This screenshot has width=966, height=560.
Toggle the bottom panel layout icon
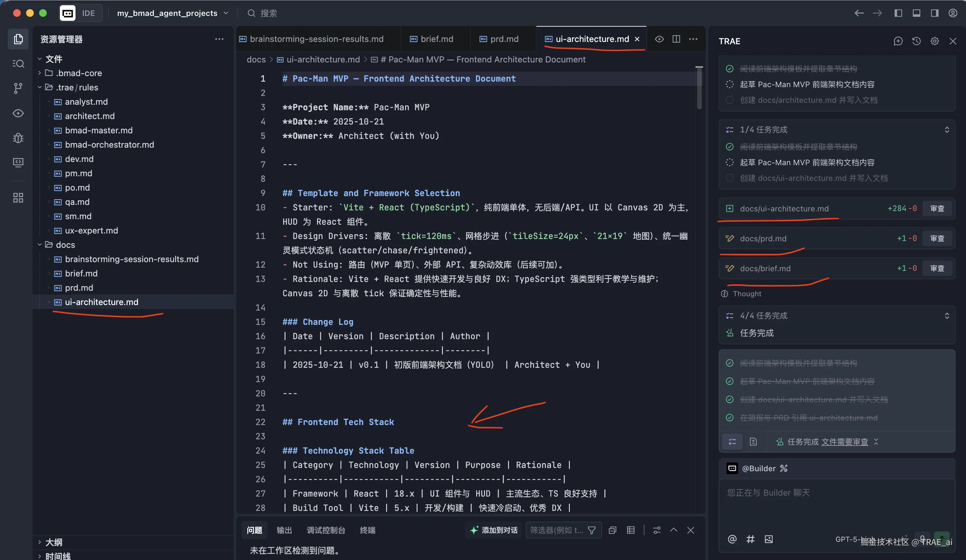[x=916, y=13]
